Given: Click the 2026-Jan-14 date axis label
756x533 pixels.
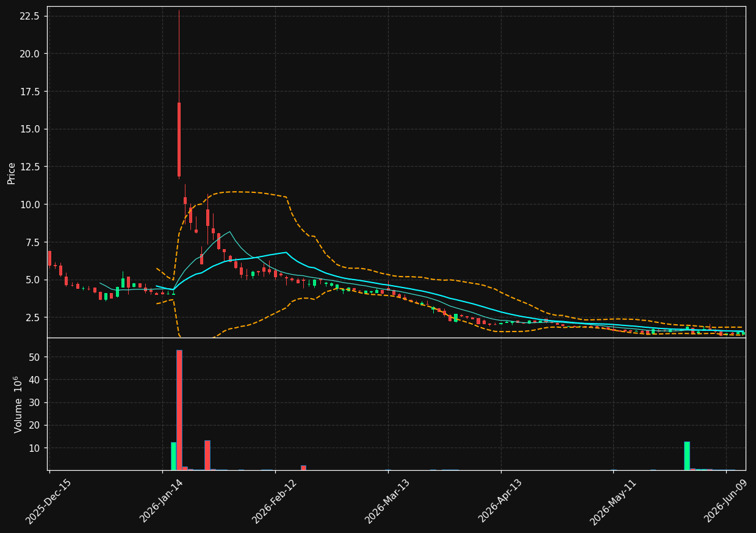Looking at the screenshot, I should coord(162,501).
